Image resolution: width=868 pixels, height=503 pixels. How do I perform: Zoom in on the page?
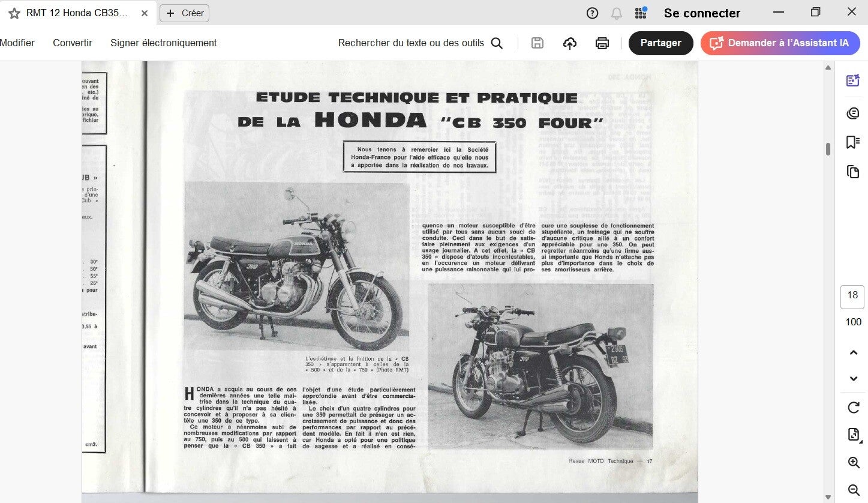coord(854,462)
